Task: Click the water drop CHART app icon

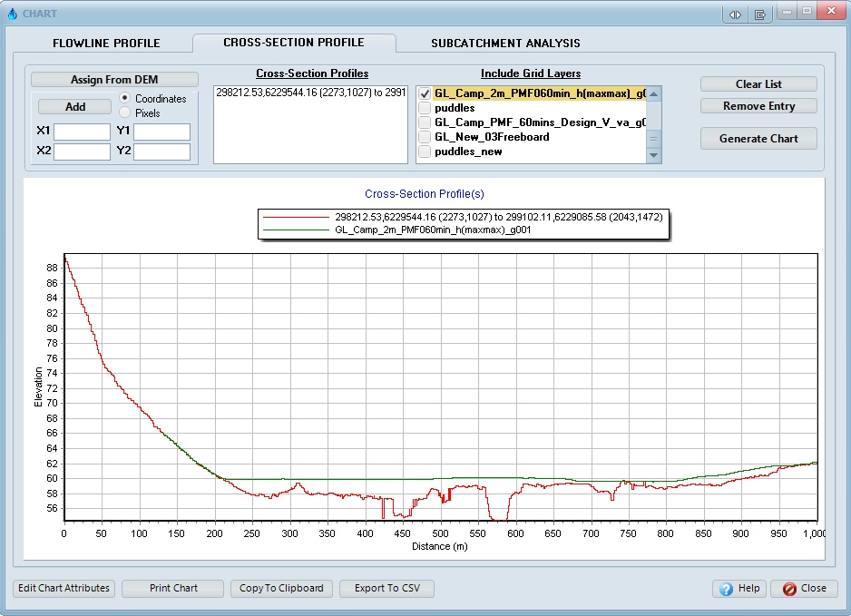Action: point(12,14)
